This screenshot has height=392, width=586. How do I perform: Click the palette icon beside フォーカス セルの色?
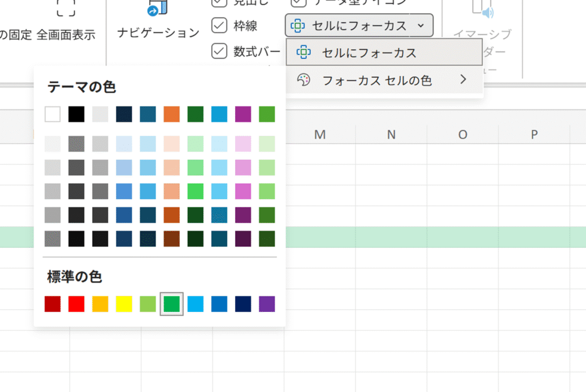[x=303, y=80]
